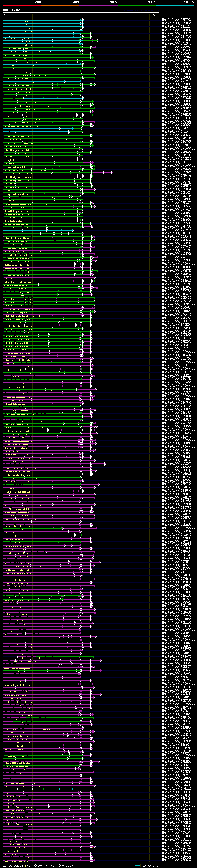This screenshot has height=868, width=197.
Task: Click the green segment of the identity legend
Action: point(137,6)
